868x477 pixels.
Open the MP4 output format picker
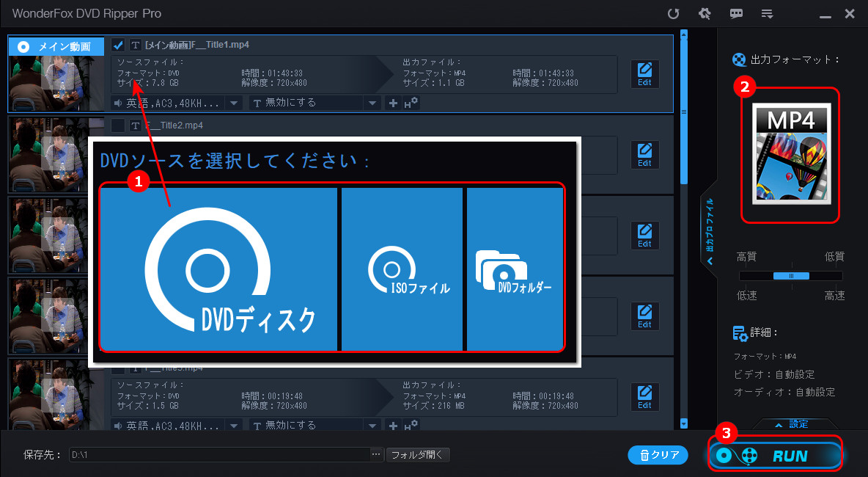pos(791,154)
